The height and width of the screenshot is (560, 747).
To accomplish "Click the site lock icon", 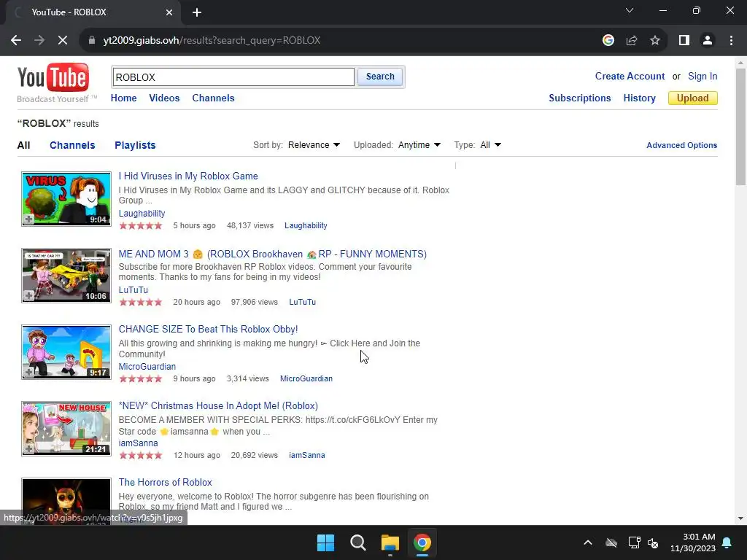I will click(x=92, y=41).
